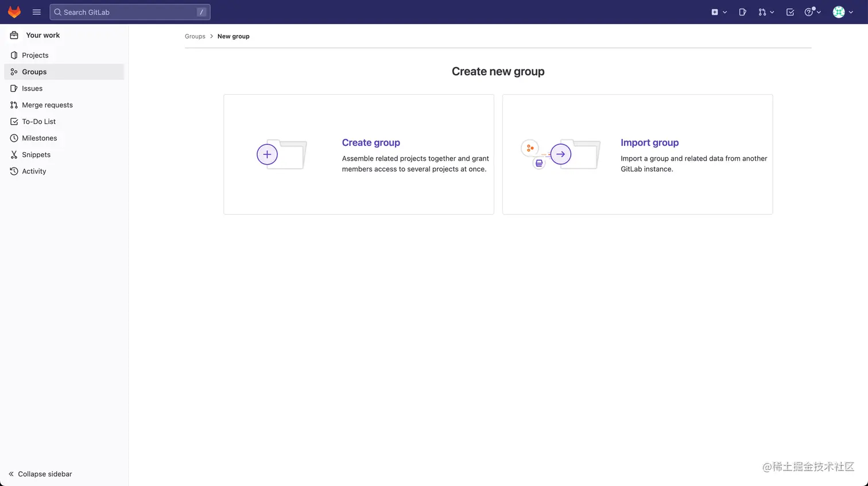Viewport: 868px width, 486px height.
Task: Go to Projects in the sidebar
Action: coord(64,55)
